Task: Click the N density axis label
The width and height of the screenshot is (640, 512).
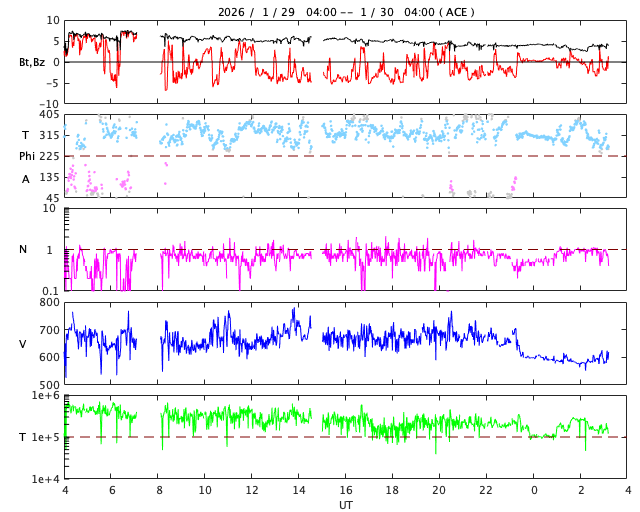Action: pyautogui.click(x=23, y=249)
